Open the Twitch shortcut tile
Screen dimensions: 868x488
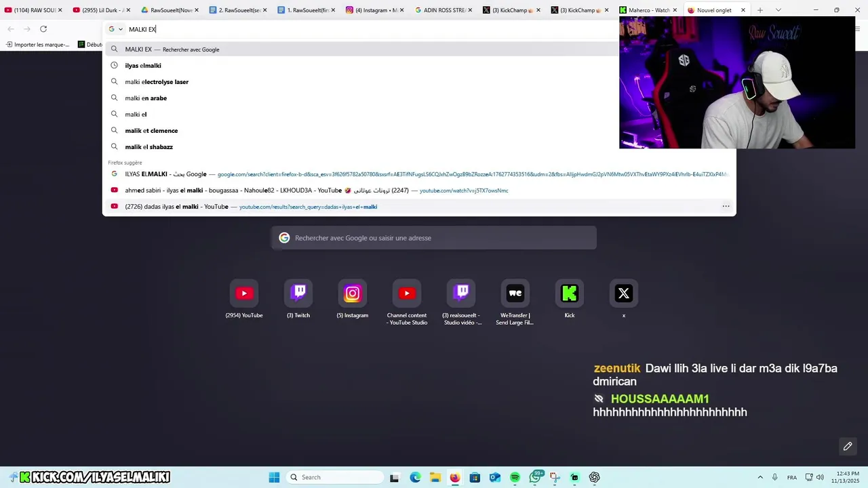298,293
